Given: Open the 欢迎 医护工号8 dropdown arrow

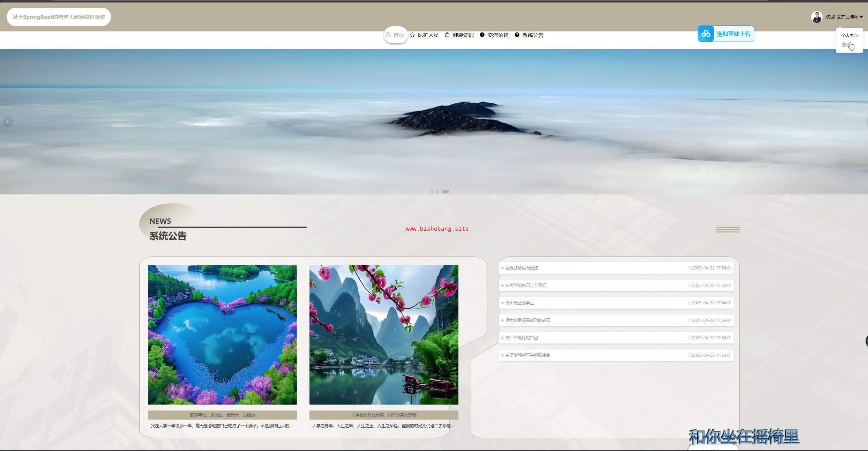Looking at the screenshot, I should 861,17.
